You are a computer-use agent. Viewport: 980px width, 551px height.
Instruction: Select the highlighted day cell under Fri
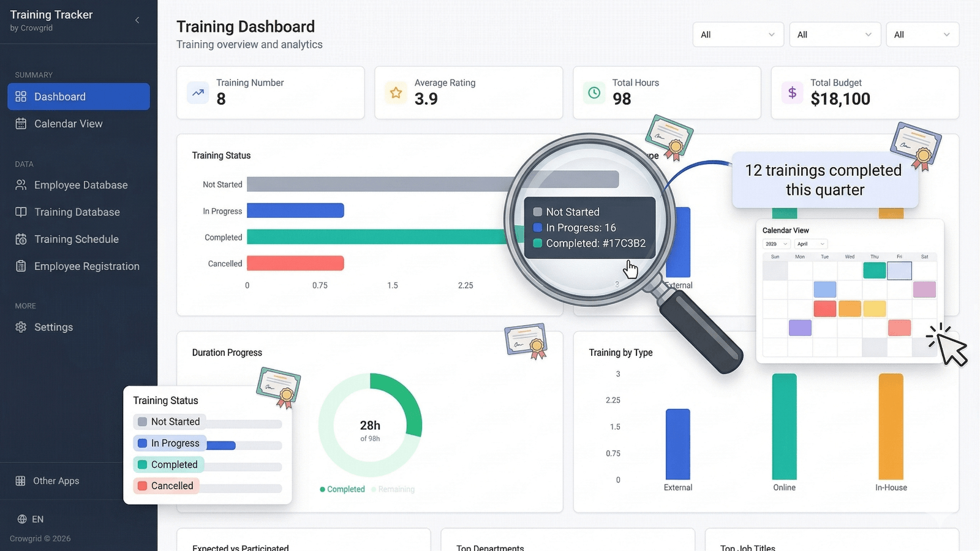coord(899,271)
